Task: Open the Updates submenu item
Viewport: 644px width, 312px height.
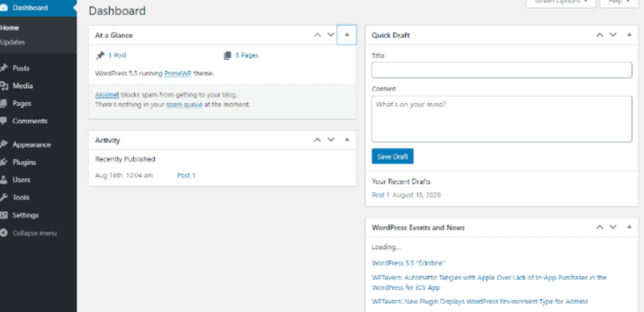Action: point(13,42)
